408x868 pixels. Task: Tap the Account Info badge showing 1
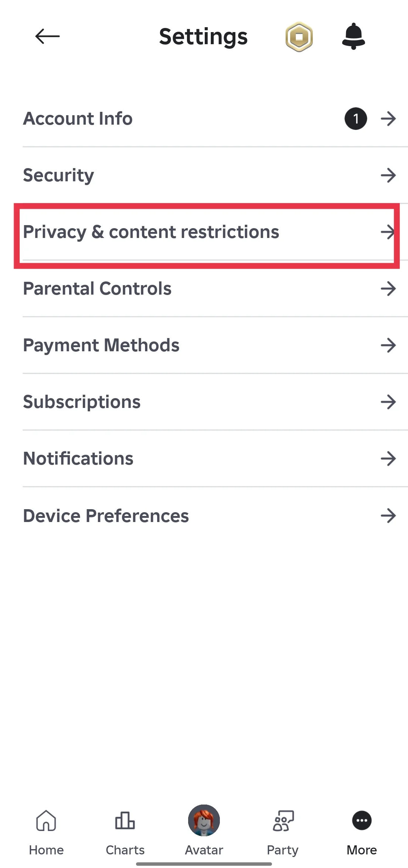coord(355,119)
